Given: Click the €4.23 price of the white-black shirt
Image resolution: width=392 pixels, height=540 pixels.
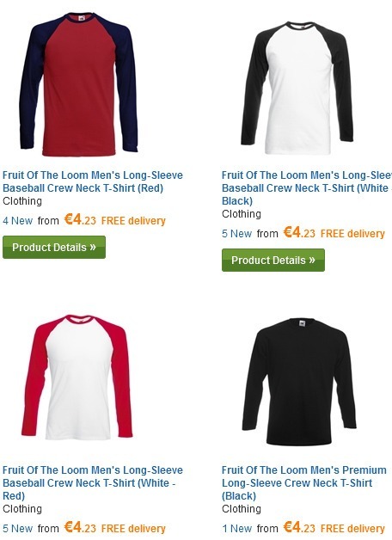Looking at the screenshot, I should pos(299,232).
